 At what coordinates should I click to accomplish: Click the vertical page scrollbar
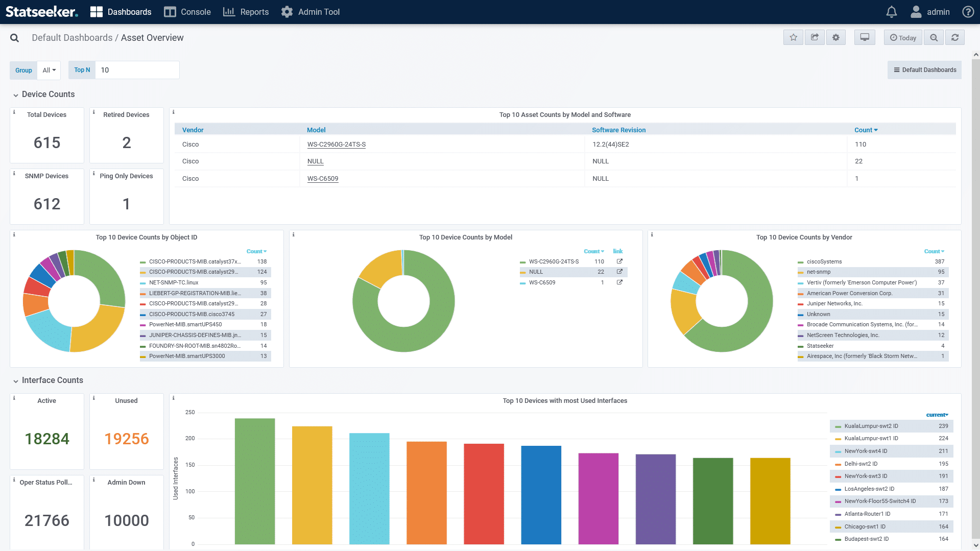tap(975, 299)
